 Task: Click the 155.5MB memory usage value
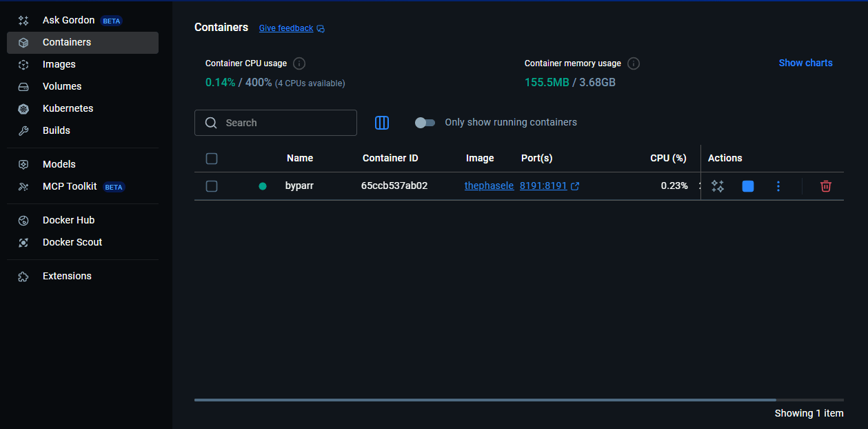pos(547,83)
